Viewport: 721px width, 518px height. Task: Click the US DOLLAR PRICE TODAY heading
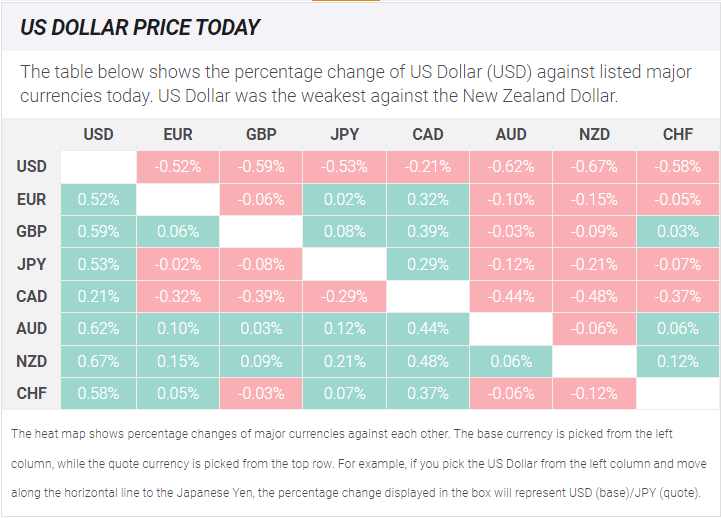[x=140, y=27]
